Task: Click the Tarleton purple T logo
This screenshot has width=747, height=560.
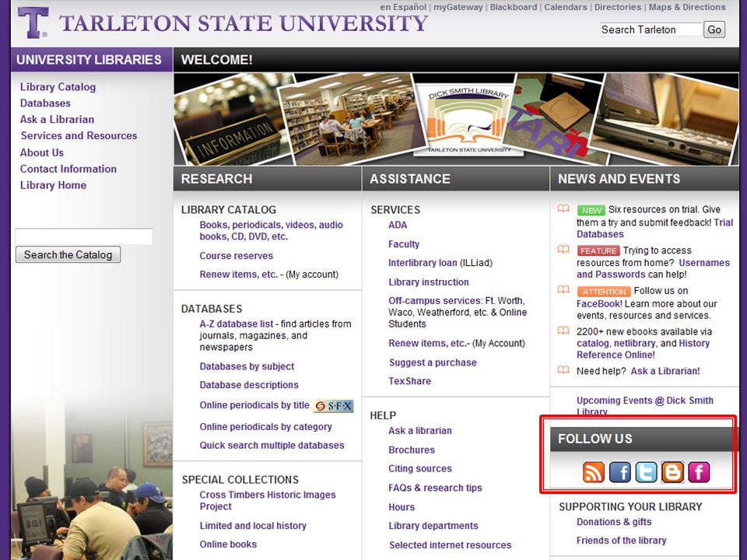Action: pos(33,23)
